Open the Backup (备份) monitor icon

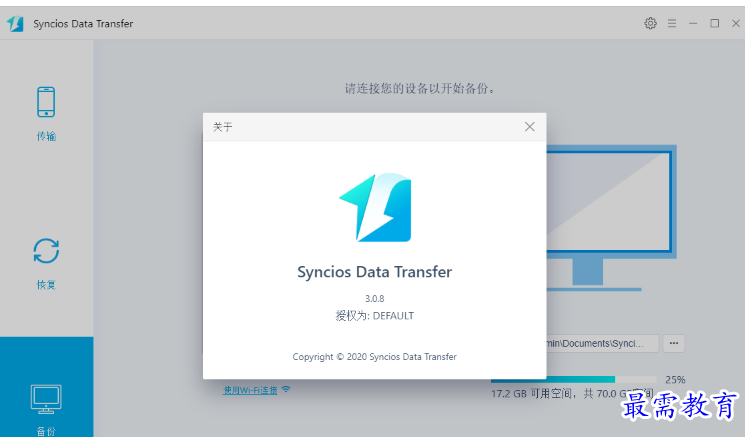46,399
